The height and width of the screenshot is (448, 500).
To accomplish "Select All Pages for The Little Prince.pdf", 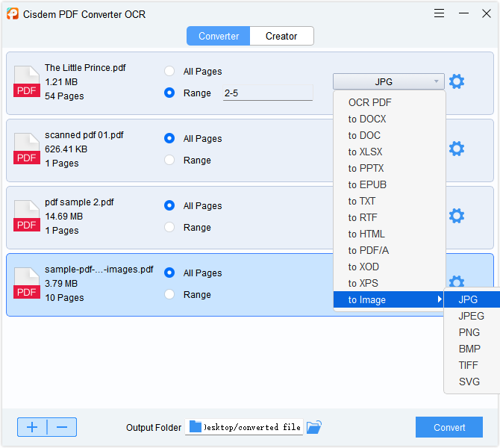I will click(x=169, y=71).
